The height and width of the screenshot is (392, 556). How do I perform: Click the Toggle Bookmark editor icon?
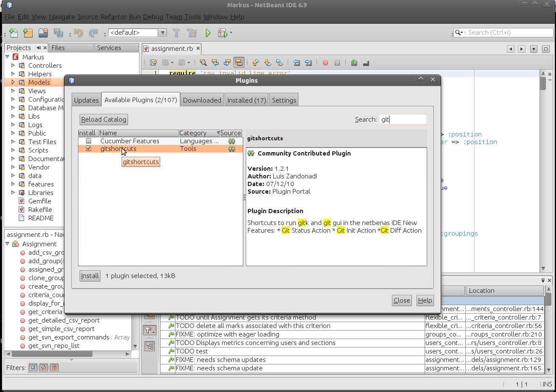279,63
